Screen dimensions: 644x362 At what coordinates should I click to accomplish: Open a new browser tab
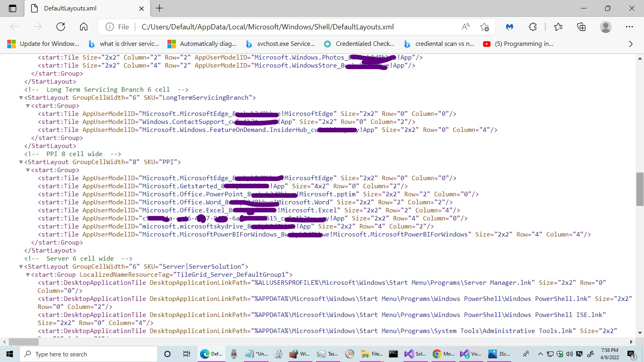(159, 8)
